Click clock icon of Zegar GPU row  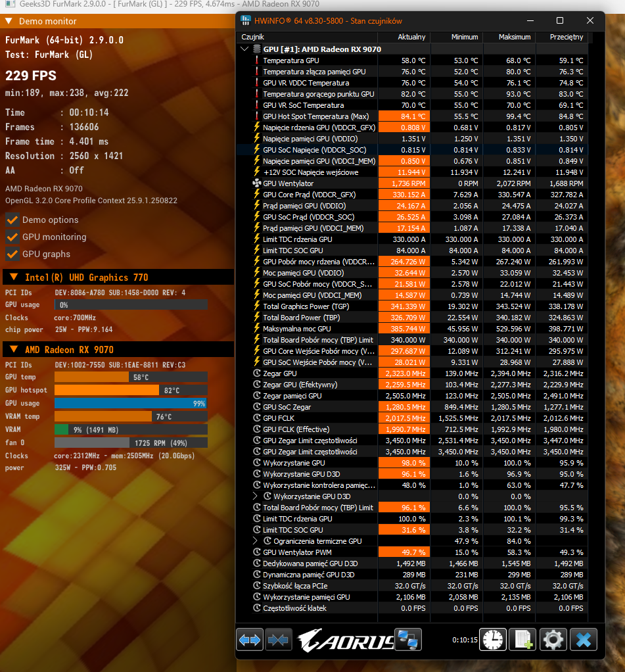257,373
